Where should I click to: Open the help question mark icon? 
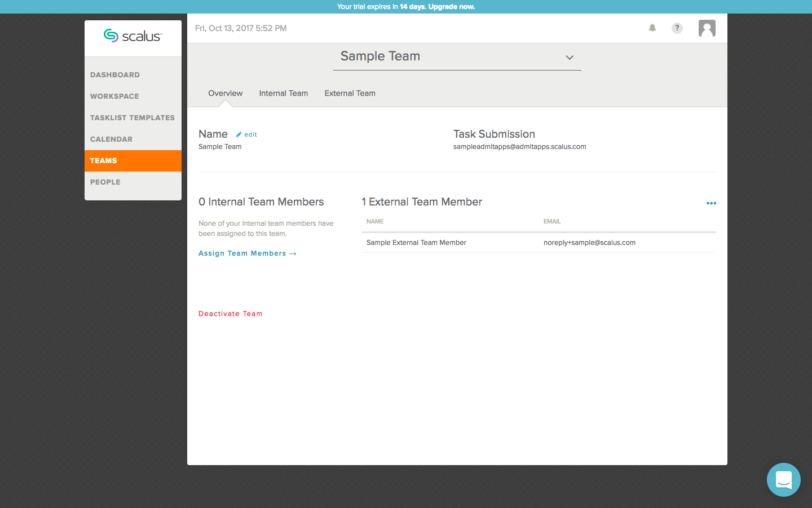click(x=677, y=28)
